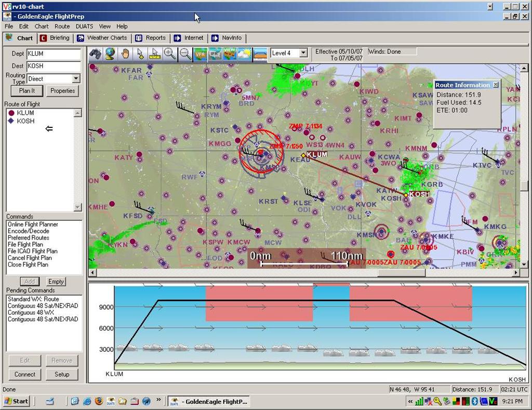
Task: Click the map's horizontal scrollbar thumb
Action: click(x=402, y=272)
